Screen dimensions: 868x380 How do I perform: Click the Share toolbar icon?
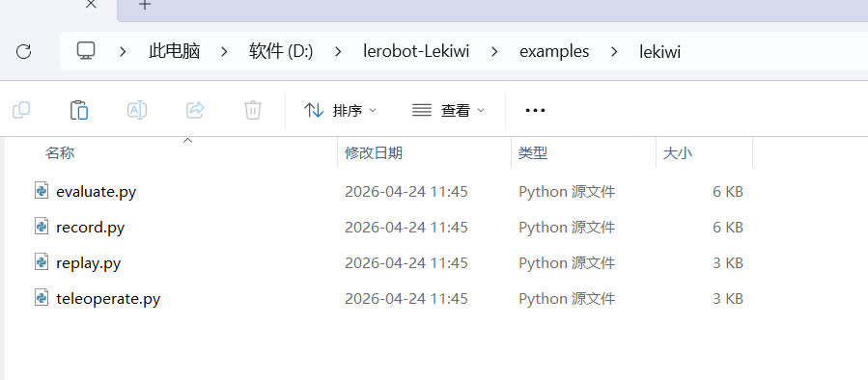(195, 110)
